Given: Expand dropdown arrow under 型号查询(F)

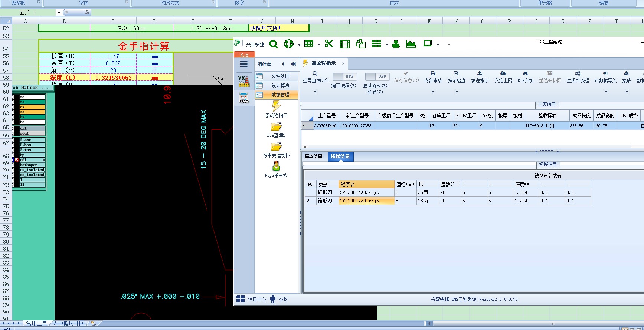Looking at the screenshot, I should point(315,92).
